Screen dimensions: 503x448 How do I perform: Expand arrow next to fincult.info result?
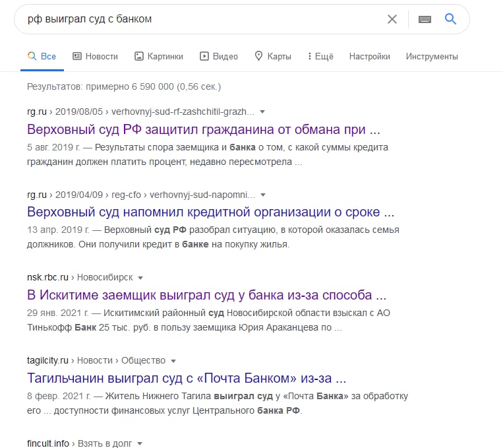point(140,444)
